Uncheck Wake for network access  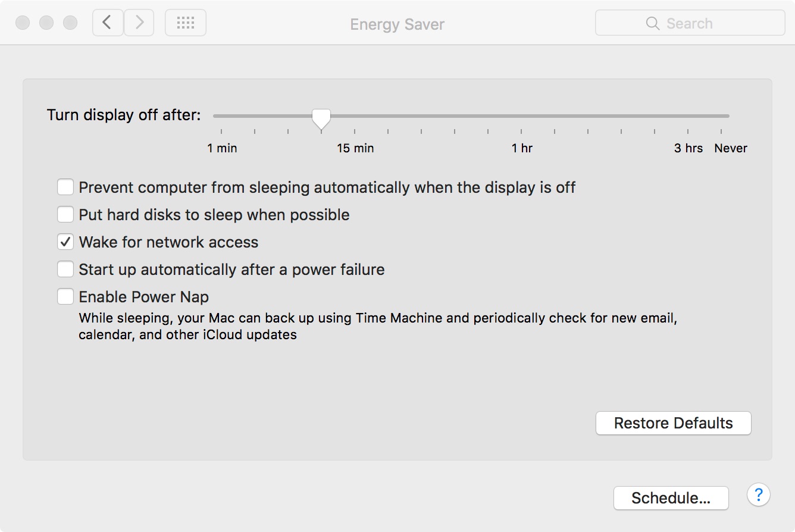65,242
